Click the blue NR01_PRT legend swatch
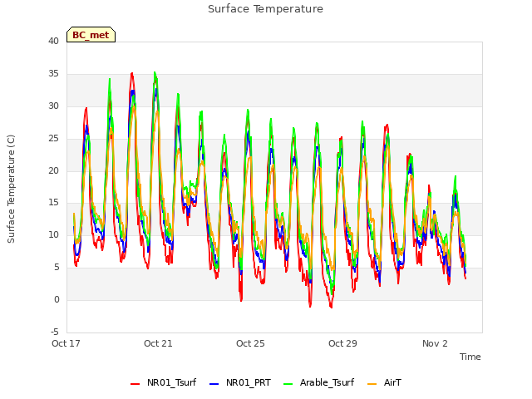Viewport: 532px width, 399px height. (214, 384)
